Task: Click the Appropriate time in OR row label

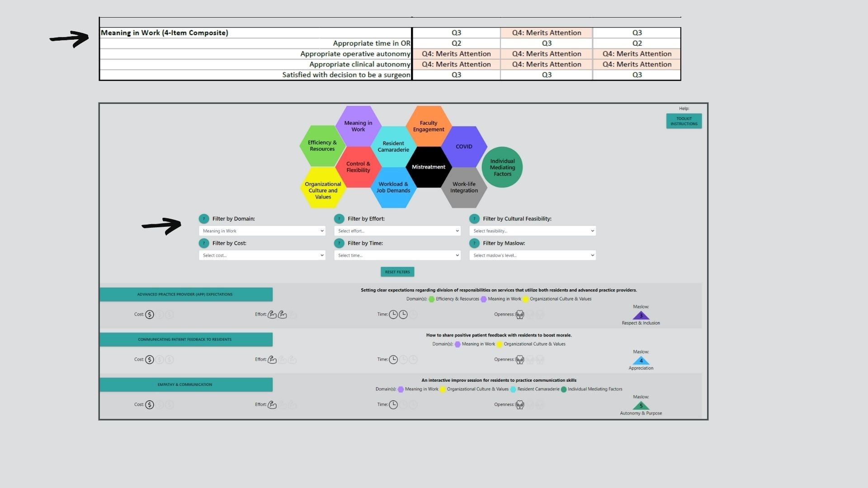Action: click(372, 43)
